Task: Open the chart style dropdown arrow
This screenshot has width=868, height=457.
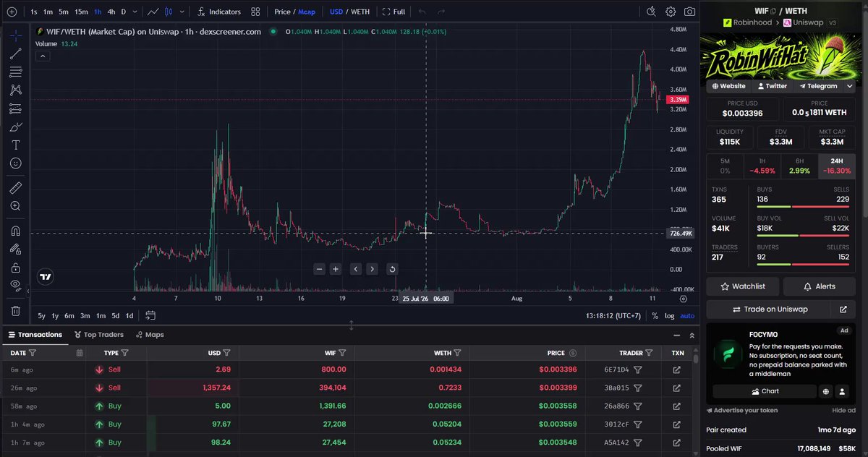Action: pyautogui.click(x=181, y=12)
